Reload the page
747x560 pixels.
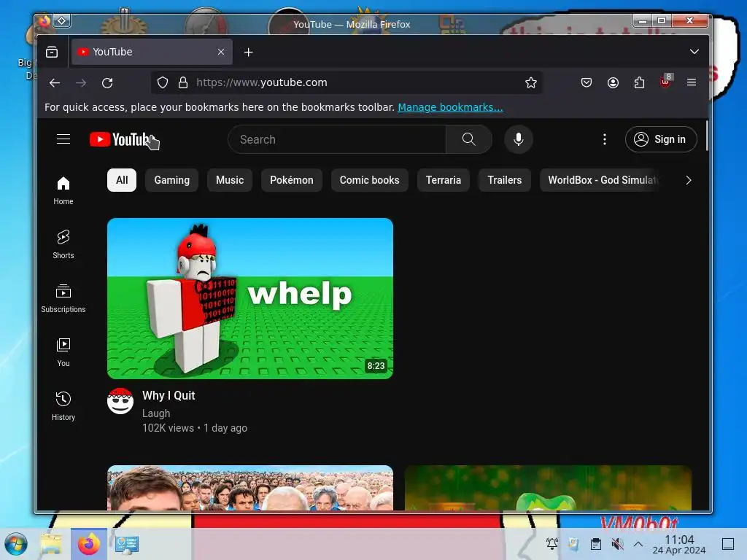coord(107,83)
